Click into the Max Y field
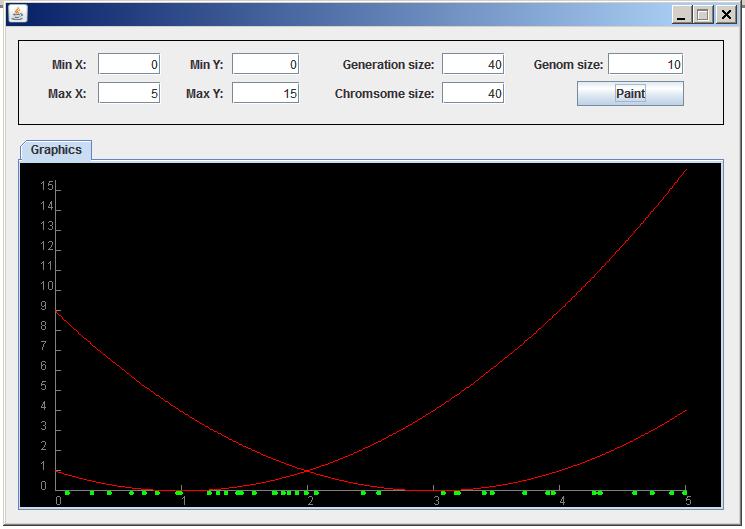 tap(265, 94)
